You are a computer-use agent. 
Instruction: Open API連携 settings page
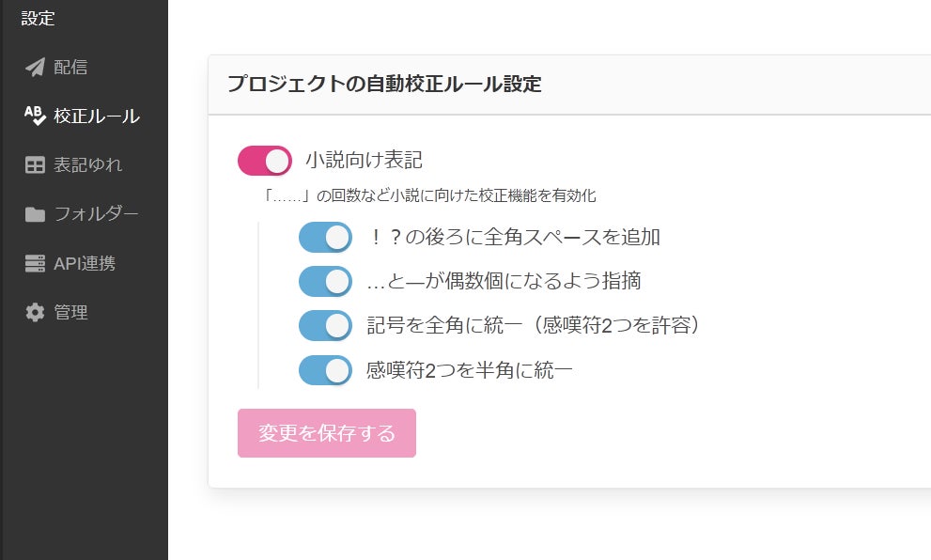point(85,263)
